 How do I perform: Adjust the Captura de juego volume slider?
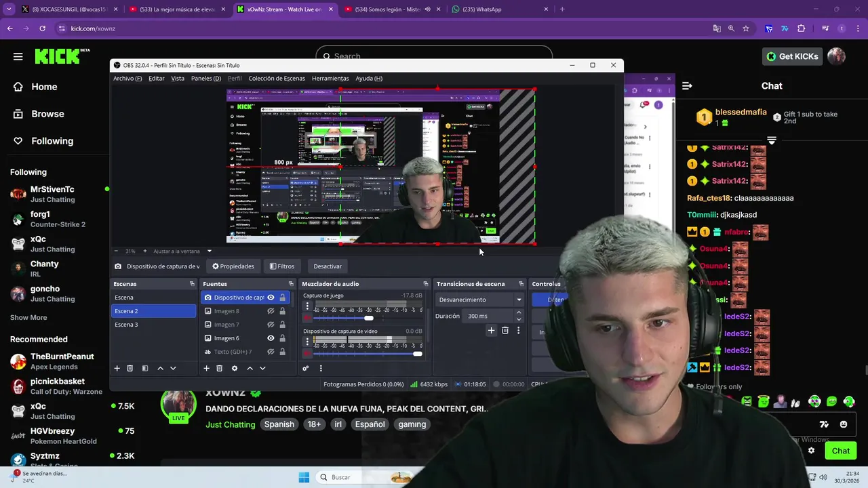[x=368, y=318]
